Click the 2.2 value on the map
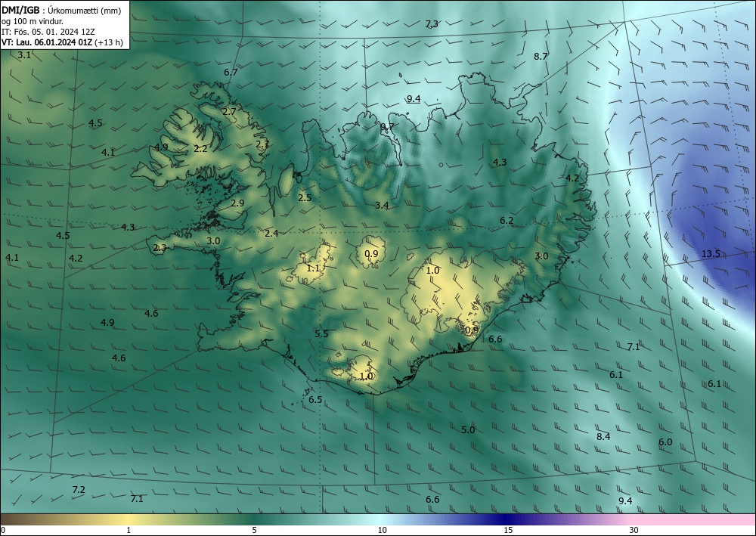 pyautogui.click(x=200, y=148)
